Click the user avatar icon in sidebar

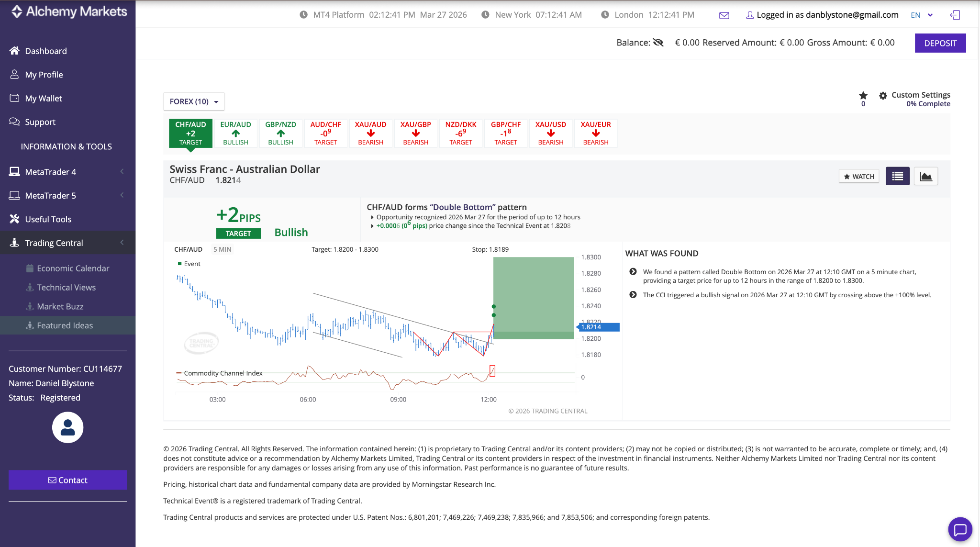(67, 427)
